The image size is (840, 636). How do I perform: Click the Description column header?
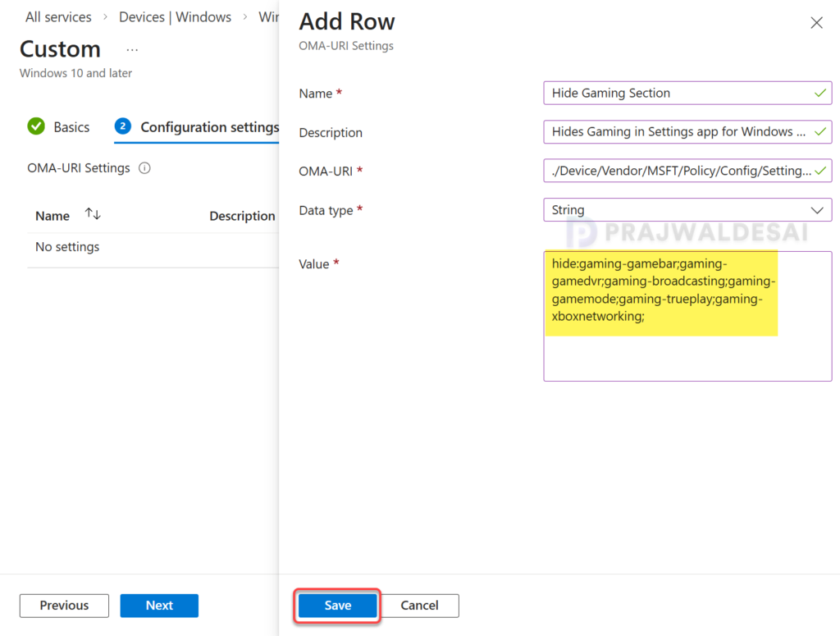click(x=242, y=216)
